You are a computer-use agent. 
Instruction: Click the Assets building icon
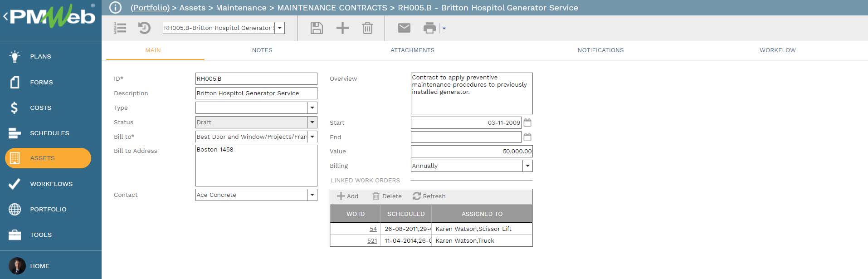[15, 158]
